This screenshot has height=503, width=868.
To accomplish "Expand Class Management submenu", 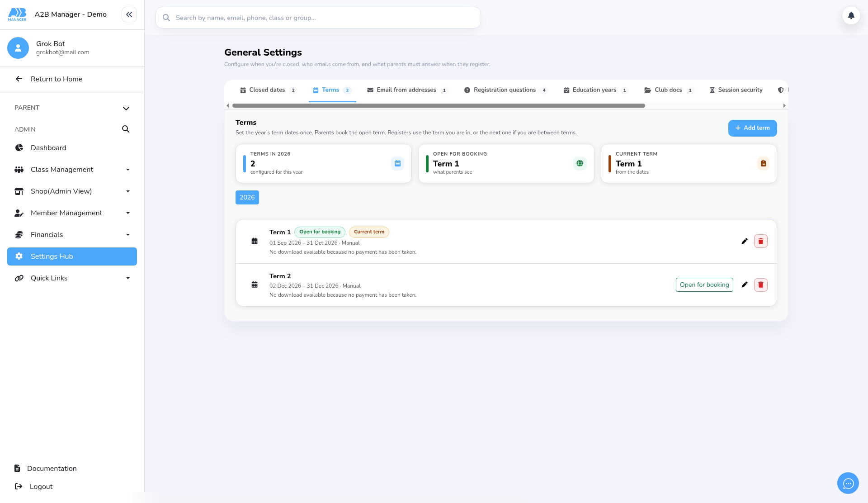I will (x=128, y=170).
